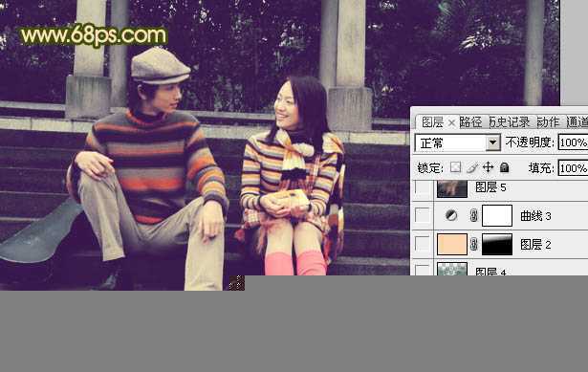Screen dimensions: 588x372
Task: Open the 历史记录 tab
Action: click(510, 122)
